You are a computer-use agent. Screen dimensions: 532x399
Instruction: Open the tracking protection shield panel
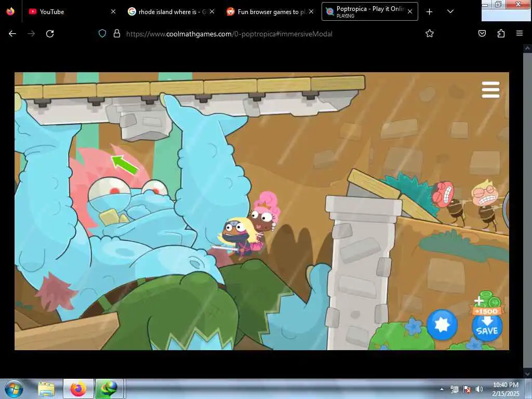click(102, 34)
